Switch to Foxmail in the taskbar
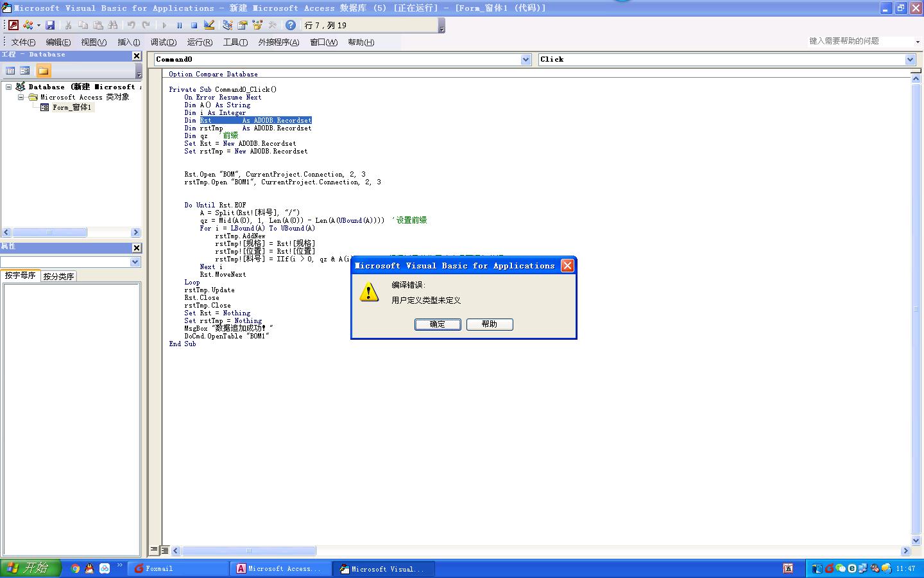 pos(178,569)
